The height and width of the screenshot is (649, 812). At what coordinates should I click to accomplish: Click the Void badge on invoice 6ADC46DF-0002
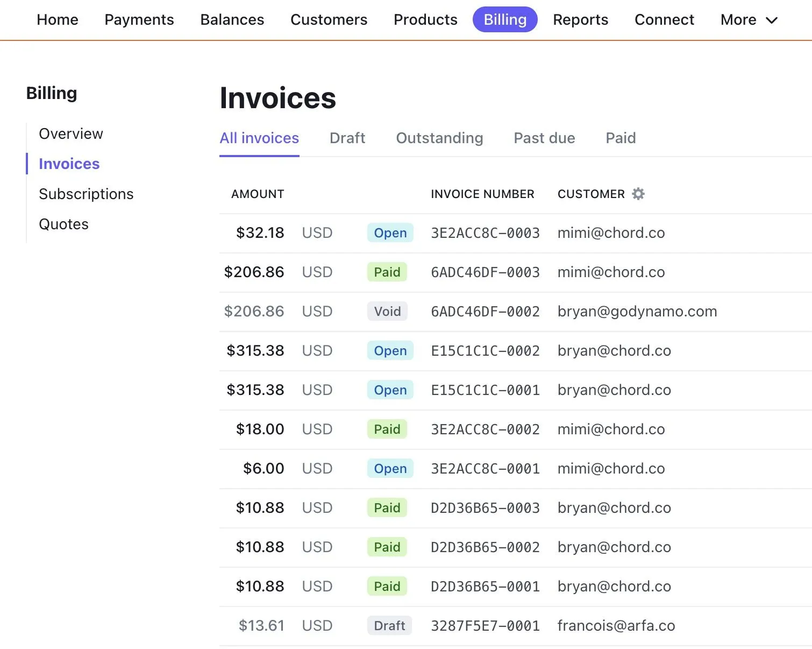[387, 312]
